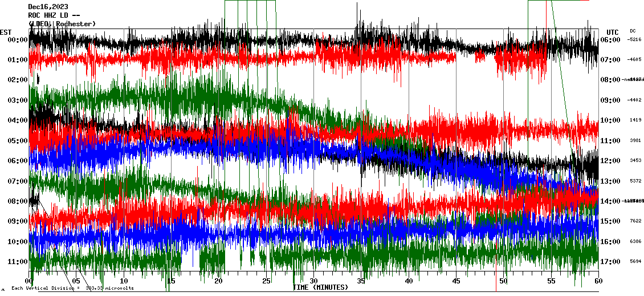644x296 pixels.
Task: Click the 10:00 UTC row label
Action: point(610,120)
